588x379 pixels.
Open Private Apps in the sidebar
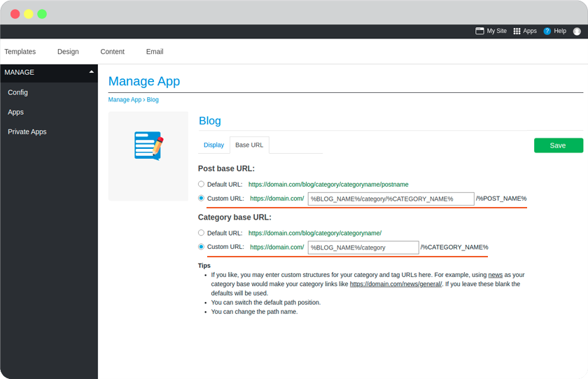coord(27,132)
